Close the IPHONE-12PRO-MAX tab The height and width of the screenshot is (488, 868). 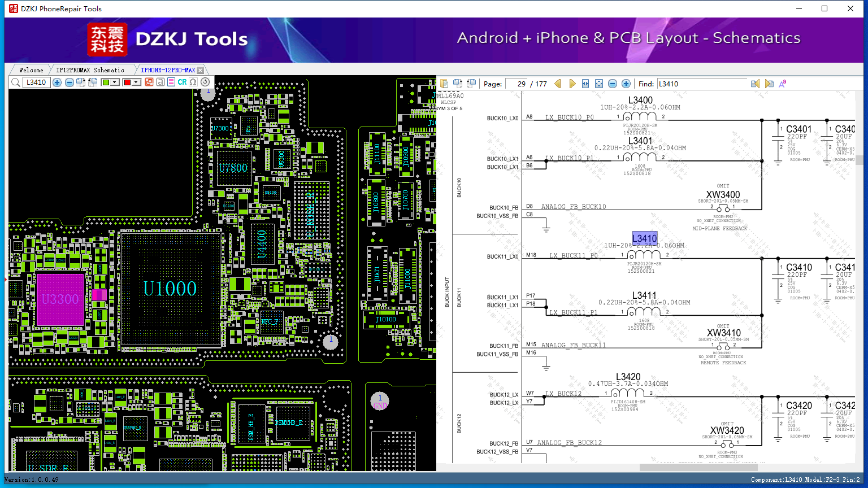tap(200, 70)
